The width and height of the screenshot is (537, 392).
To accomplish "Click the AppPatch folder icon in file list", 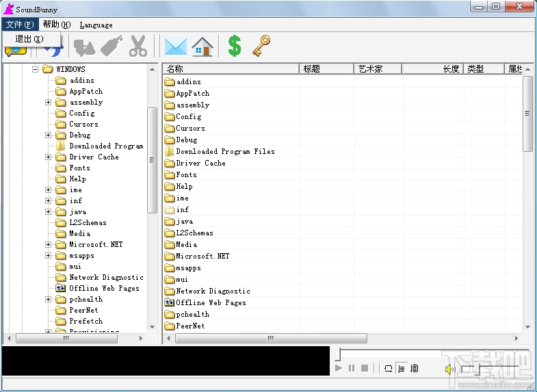I will coord(170,94).
